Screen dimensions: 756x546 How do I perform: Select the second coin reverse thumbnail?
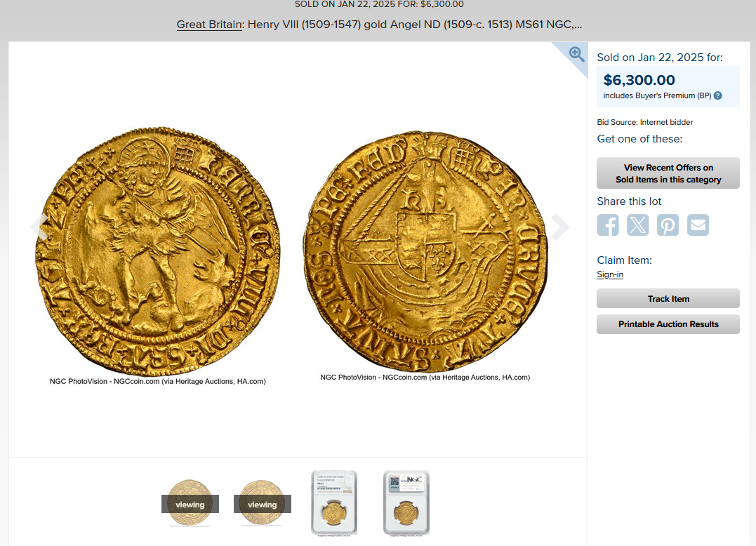[x=263, y=503]
